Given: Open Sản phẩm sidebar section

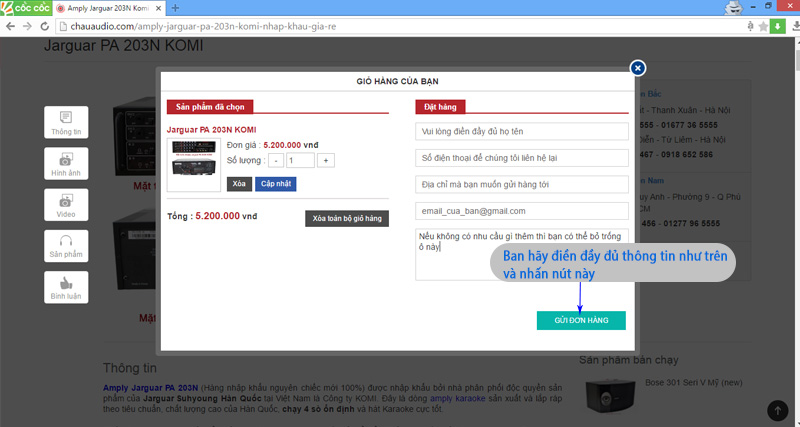Looking at the screenshot, I should click(x=66, y=246).
